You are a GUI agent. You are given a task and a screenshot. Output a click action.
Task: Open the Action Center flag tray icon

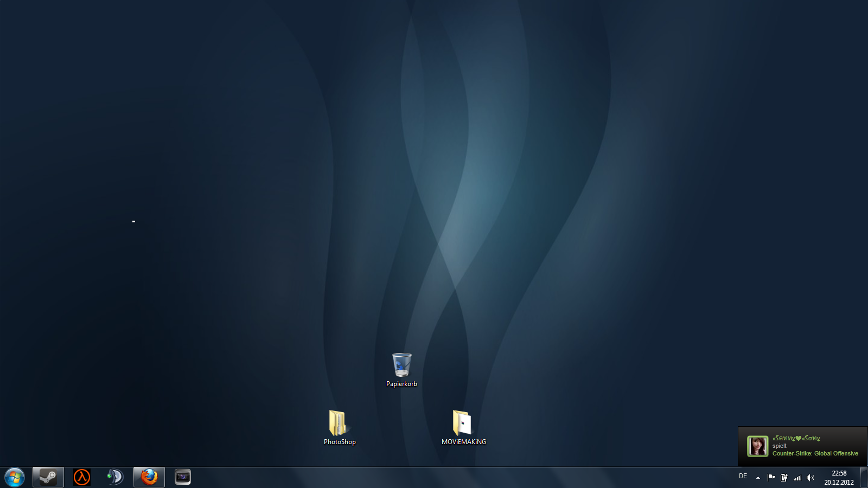tap(771, 478)
